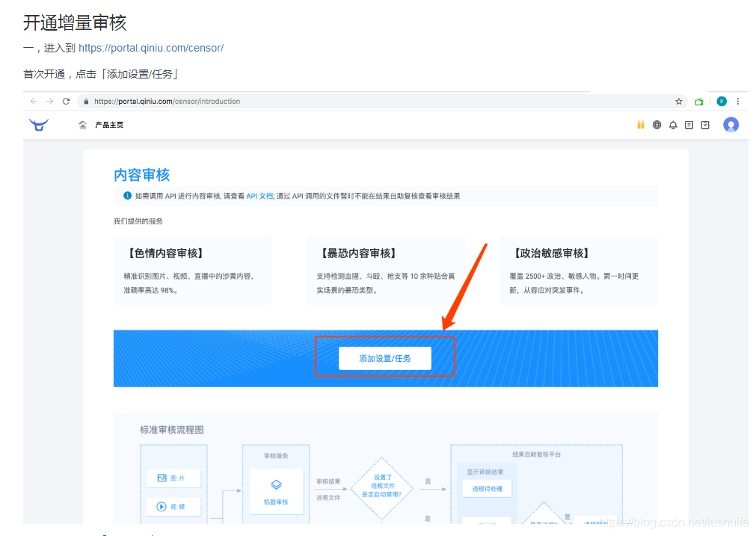
Task: Click the green extension icon
Action: [x=699, y=101]
